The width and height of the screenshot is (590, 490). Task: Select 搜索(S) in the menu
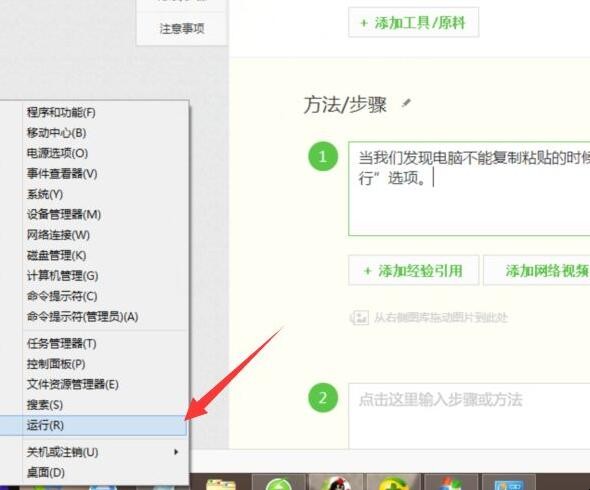point(94,405)
